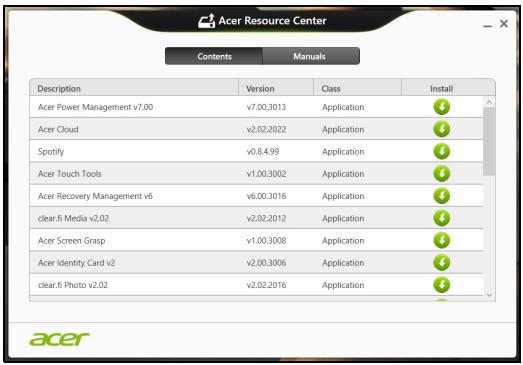Viewport: 523px width, 365px height.
Task: Select the Acer Identity Card v2 entry
Action: point(76,263)
